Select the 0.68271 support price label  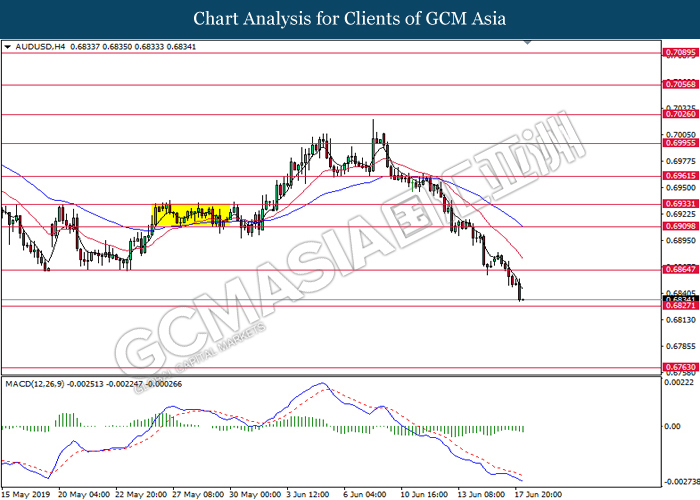tap(680, 305)
